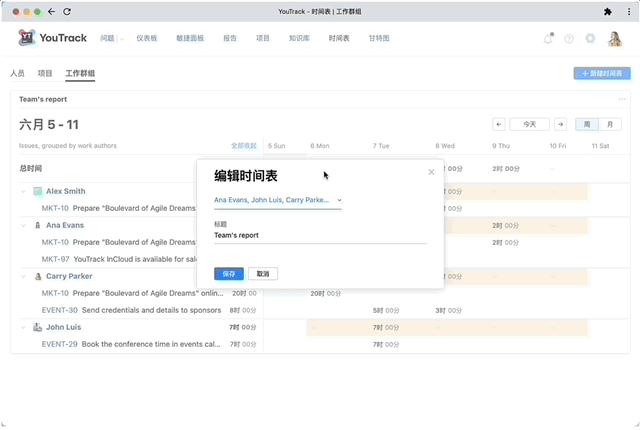Open 敏捷面板 in the navigation

pyautogui.click(x=190, y=38)
